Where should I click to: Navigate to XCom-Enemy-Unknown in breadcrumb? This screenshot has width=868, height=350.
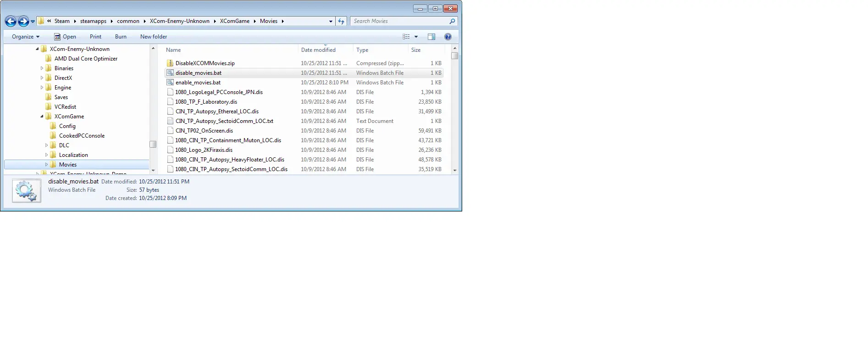[x=179, y=21]
